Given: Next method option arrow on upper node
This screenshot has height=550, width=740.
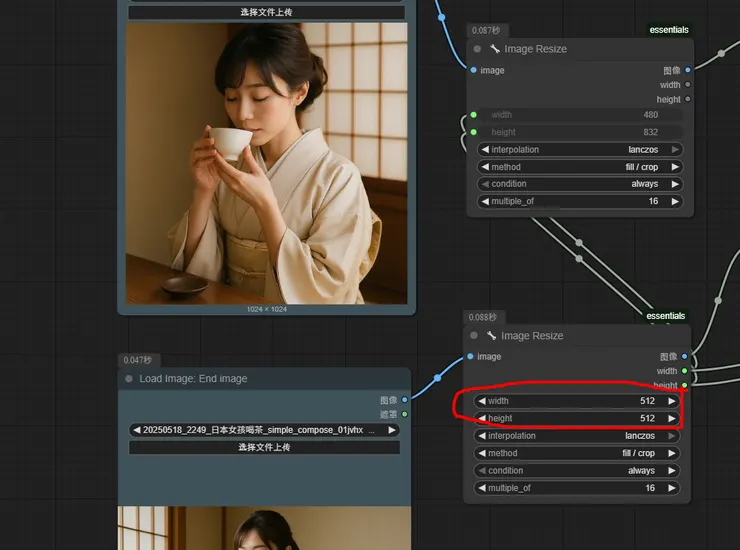Looking at the screenshot, I should point(675,167).
